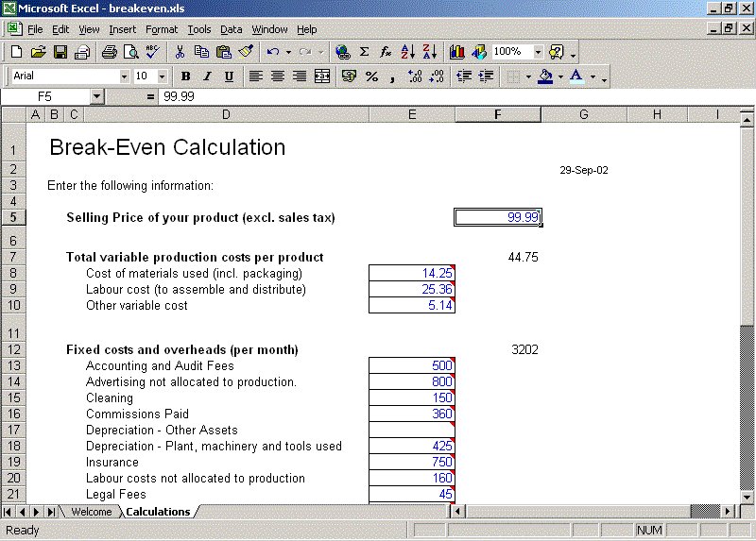Screen dimensions: 756x541
Task: Sort descending Z to A
Action: [429, 52]
